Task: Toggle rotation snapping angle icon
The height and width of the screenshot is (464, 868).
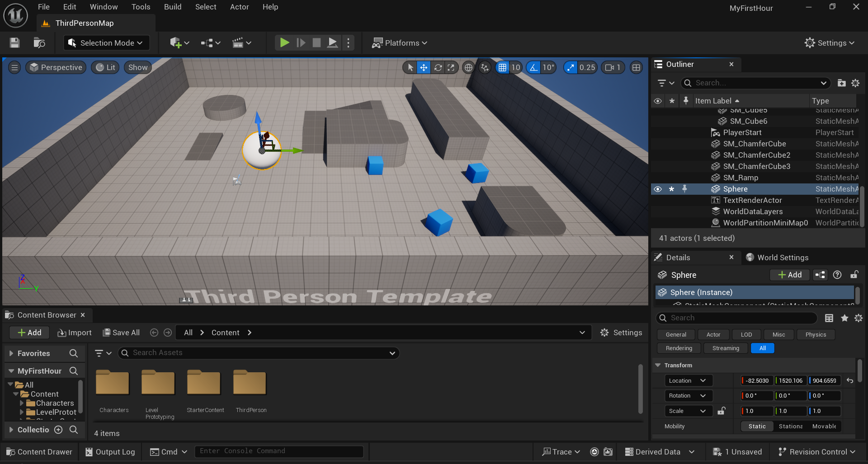Action: [534, 67]
